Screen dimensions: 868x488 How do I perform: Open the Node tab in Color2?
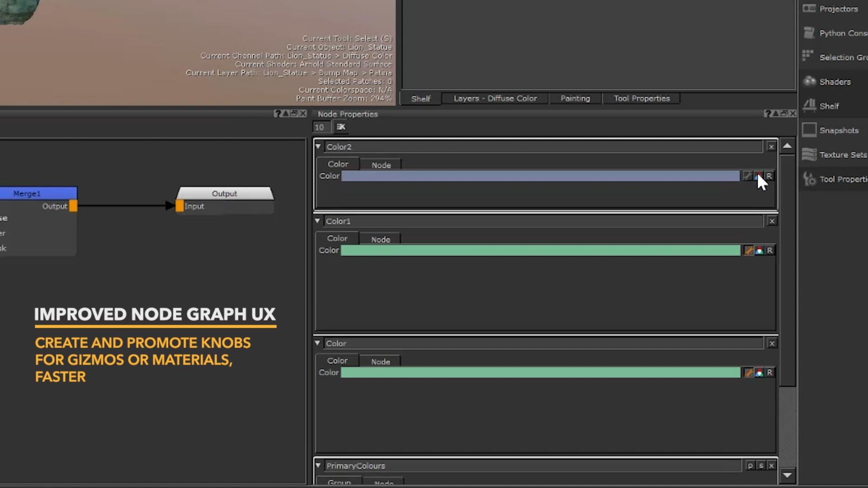[381, 165]
